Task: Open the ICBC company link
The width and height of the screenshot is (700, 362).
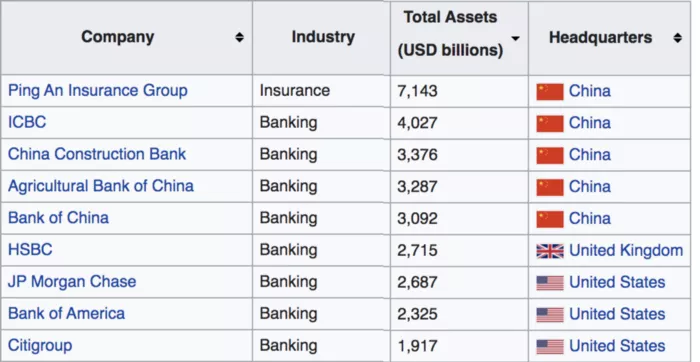Action: [27, 122]
